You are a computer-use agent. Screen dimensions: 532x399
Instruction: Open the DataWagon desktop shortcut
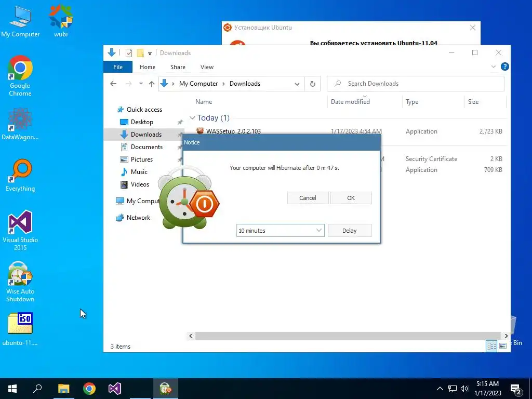coord(20,124)
